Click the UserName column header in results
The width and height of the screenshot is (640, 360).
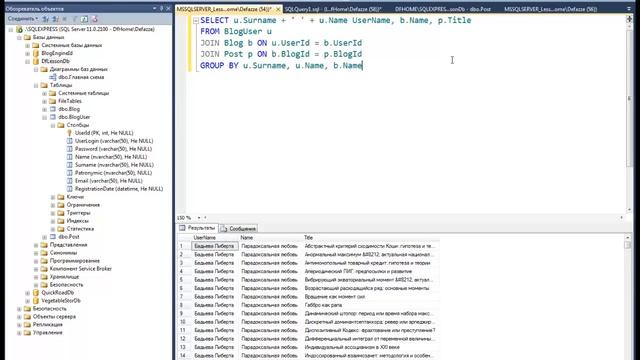215,238
